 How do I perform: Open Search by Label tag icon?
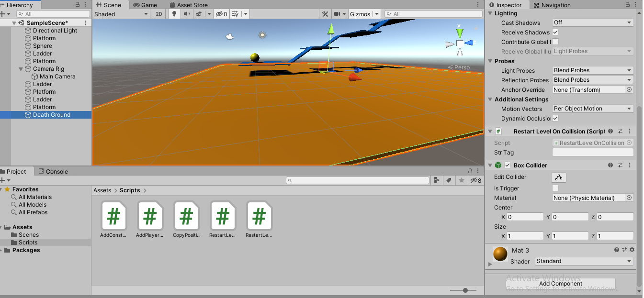pos(449,180)
